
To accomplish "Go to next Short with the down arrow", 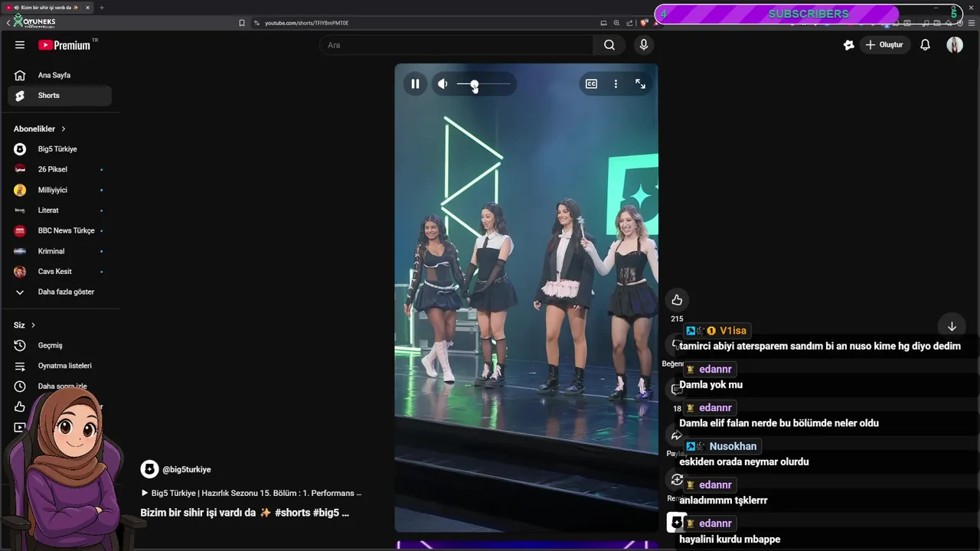I will pyautogui.click(x=952, y=327).
